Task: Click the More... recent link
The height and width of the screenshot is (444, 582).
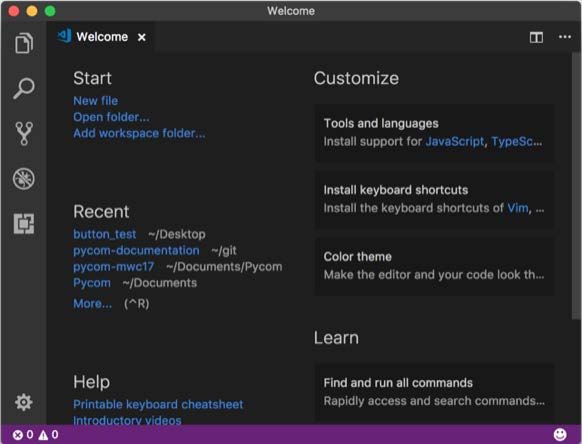Action: tap(92, 304)
